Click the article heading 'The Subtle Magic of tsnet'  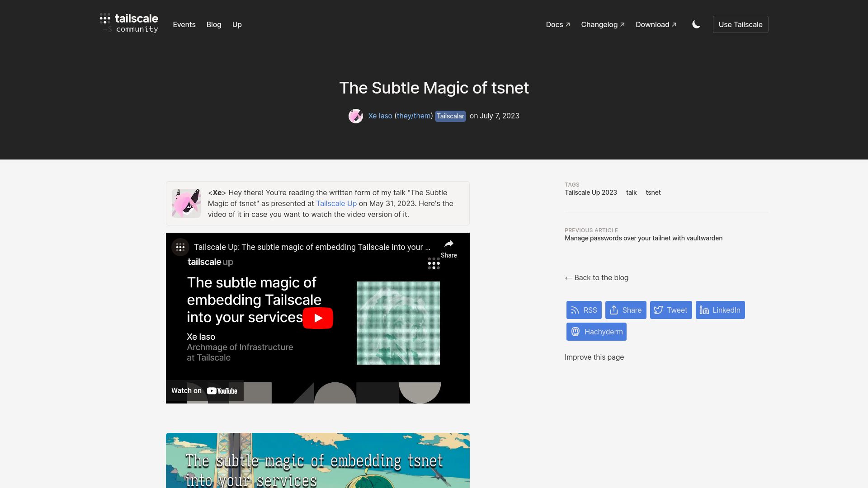[x=434, y=88]
